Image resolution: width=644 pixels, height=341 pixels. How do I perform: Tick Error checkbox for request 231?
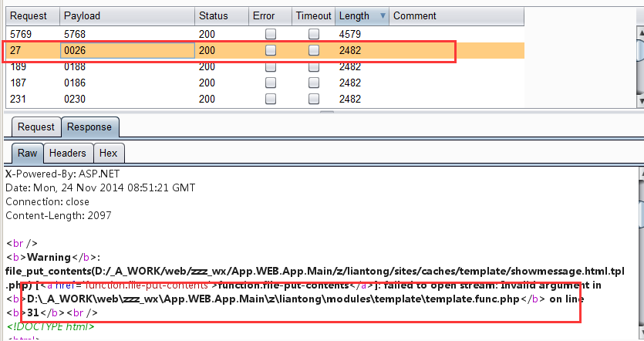tap(271, 99)
